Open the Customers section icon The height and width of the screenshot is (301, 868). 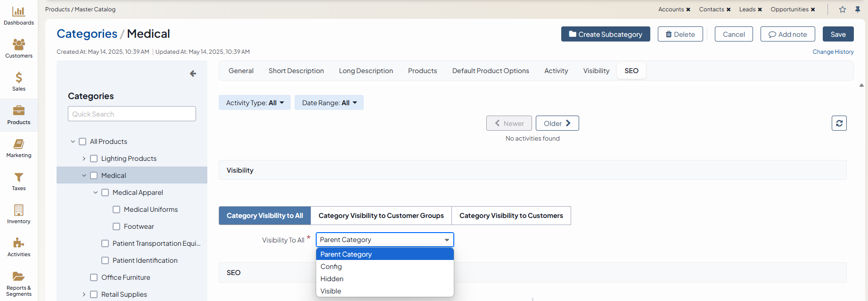(18, 45)
